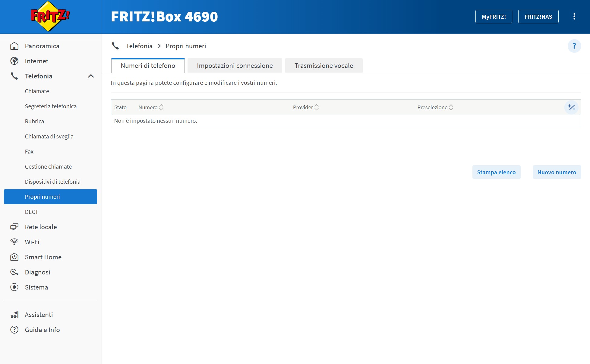Click the Panoramica house icon
The image size is (590, 364).
14,46
